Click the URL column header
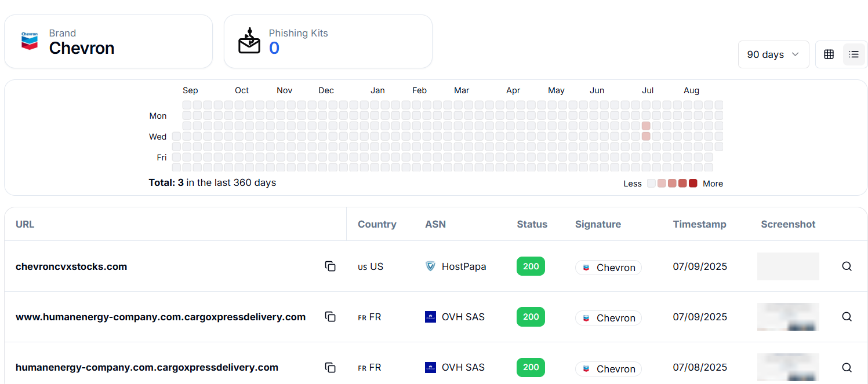868x384 pixels. pyautogui.click(x=25, y=224)
